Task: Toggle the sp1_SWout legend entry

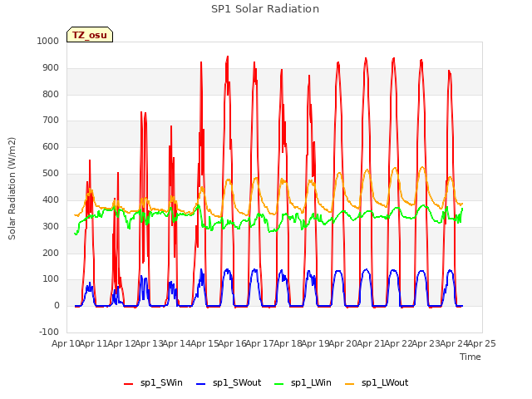Action: (x=229, y=383)
